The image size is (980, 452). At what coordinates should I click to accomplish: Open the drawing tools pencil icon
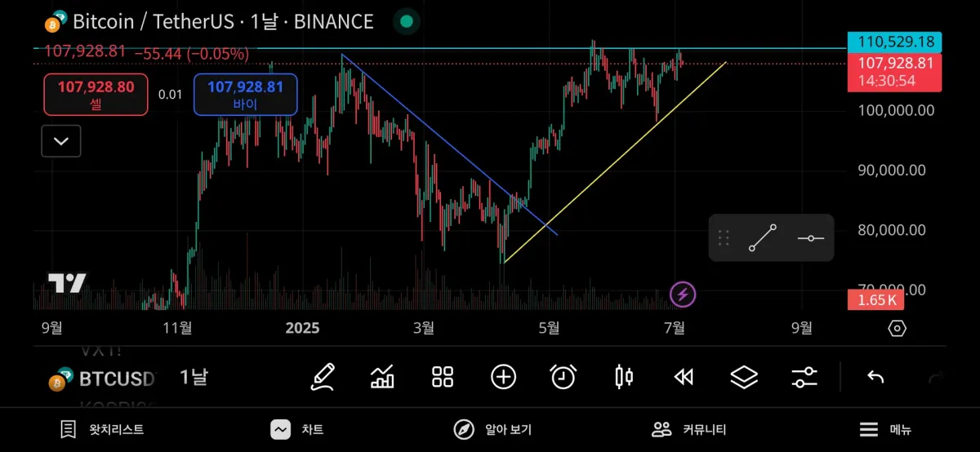[323, 377]
